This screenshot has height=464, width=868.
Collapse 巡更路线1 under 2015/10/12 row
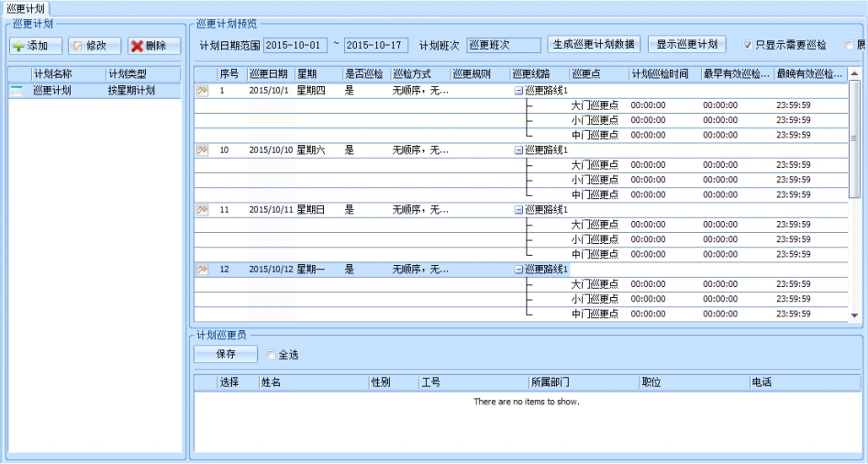point(518,270)
